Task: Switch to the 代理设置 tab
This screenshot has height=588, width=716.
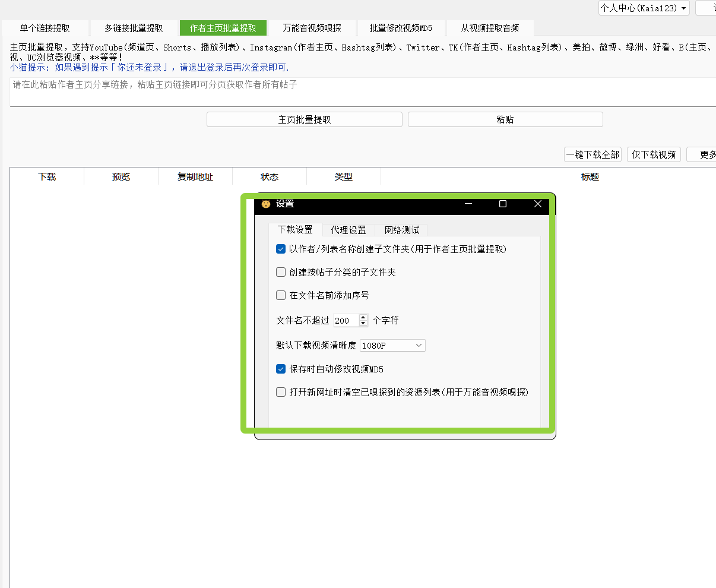Action: [349, 230]
